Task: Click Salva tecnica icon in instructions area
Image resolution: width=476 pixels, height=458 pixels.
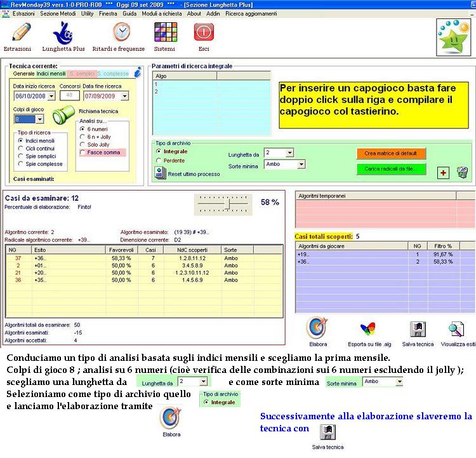Action: tap(328, 432)
